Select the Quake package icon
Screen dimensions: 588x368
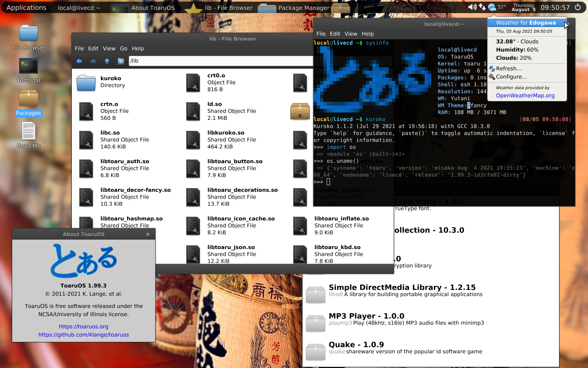tap(316, 352)
